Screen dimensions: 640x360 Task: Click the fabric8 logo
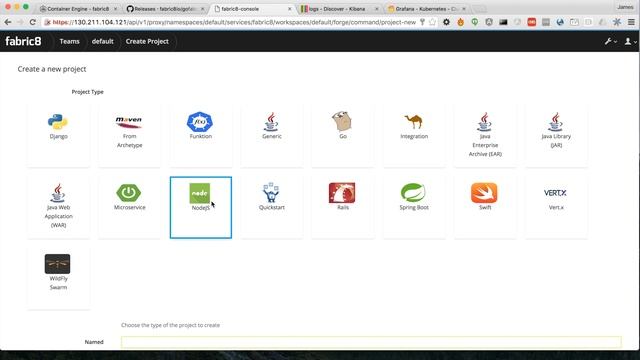(23, 41)
